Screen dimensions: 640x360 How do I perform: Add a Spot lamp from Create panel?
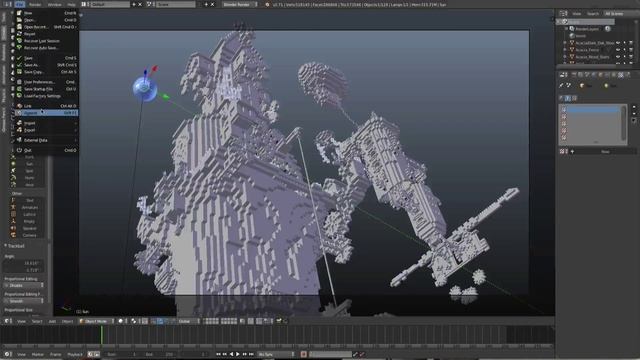click(29, 171)
